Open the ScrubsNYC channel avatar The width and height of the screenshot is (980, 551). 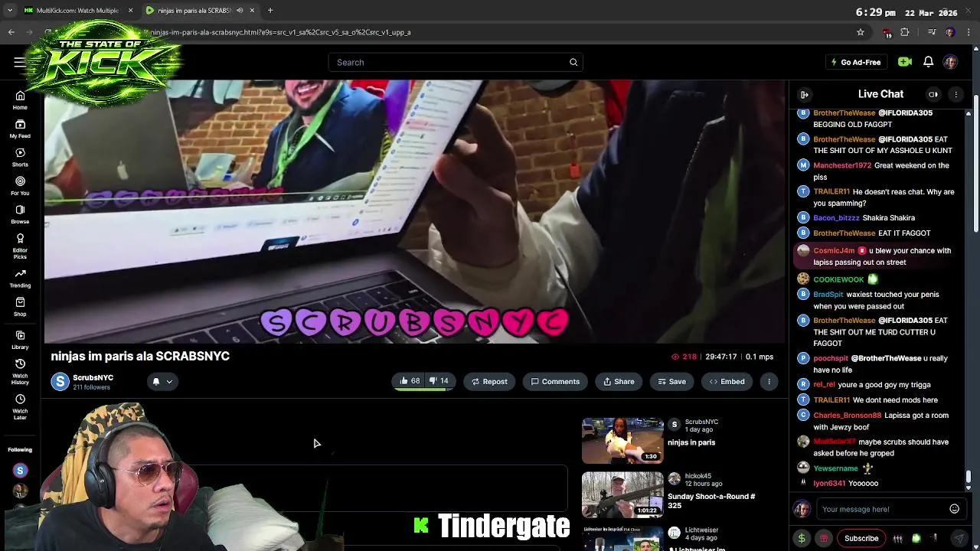click(60, 381)
